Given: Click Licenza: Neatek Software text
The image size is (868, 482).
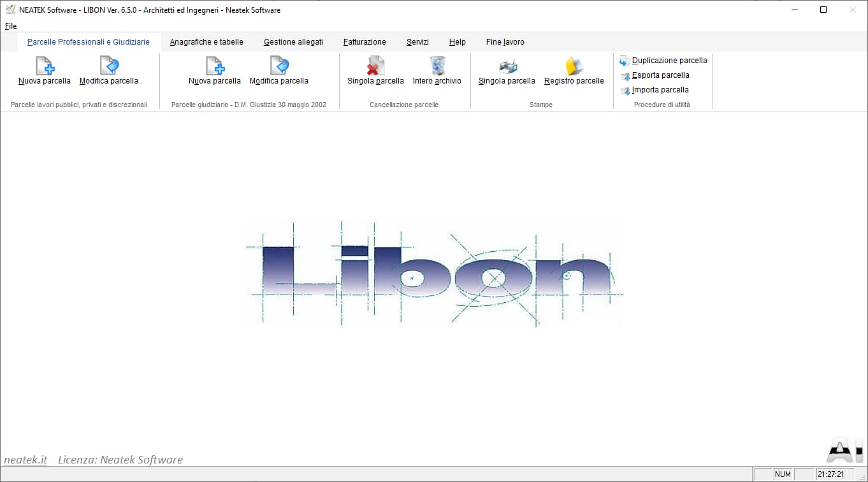Looking at the screenshot, I should tap(120, 460).
